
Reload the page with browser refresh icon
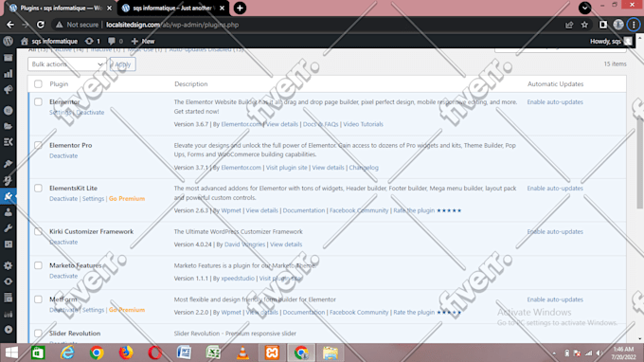pyautogui.click(x=40, y=25)
